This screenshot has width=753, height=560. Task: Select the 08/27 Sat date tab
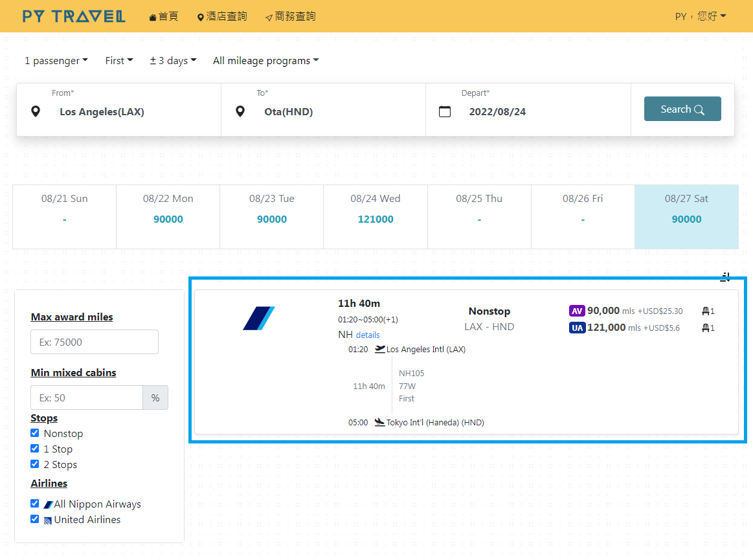(x=687, y=217)
